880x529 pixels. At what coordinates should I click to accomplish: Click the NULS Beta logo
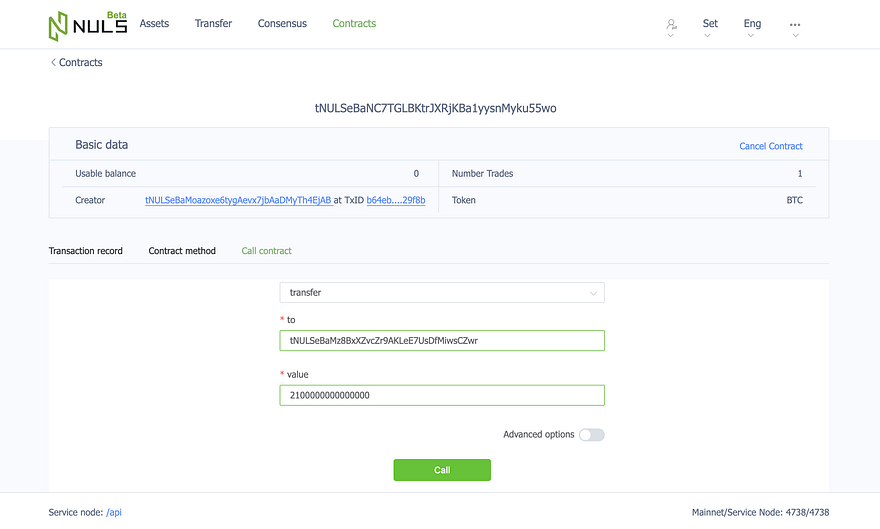click(88, 26)
